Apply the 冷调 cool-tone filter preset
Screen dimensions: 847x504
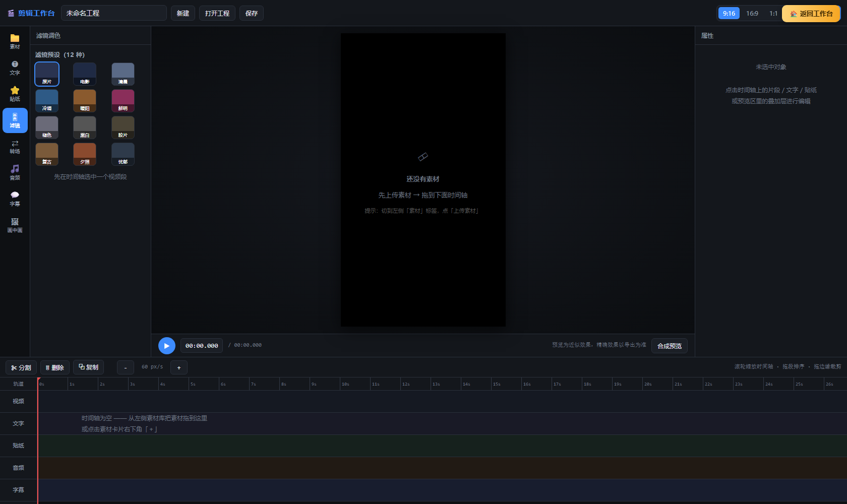tap(47, 101)
